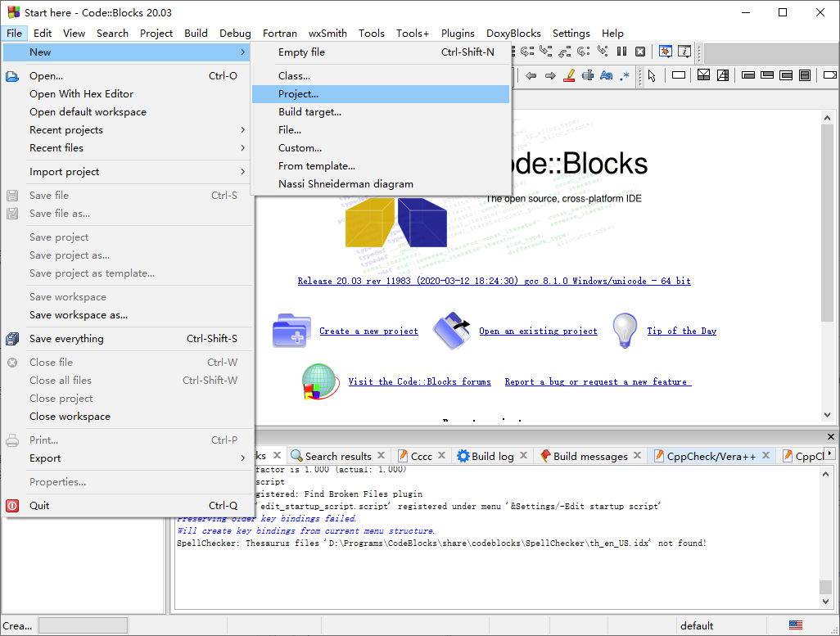Expand the Recent projects submenu

[x=129, y=129]
